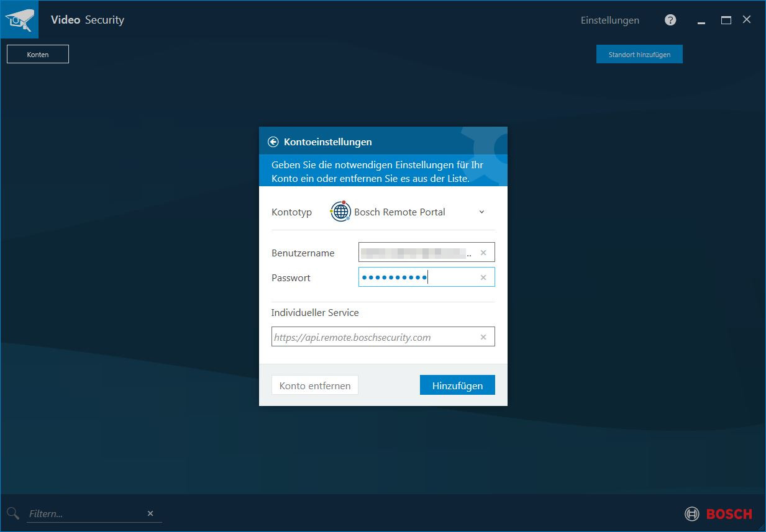Click the magnifier icon next to Filtern
Image resolution: width=766 pixels, height=532 pixels.
point(12,513)
